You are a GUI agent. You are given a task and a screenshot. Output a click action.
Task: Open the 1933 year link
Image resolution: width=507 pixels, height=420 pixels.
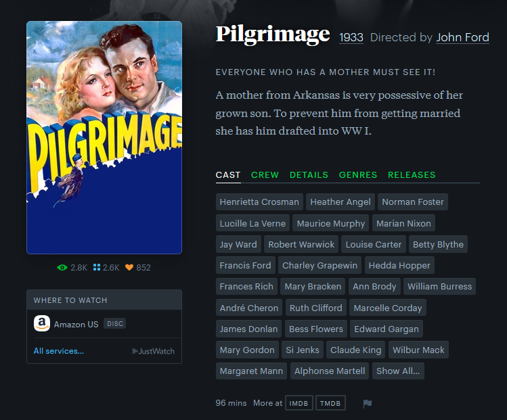351,37
